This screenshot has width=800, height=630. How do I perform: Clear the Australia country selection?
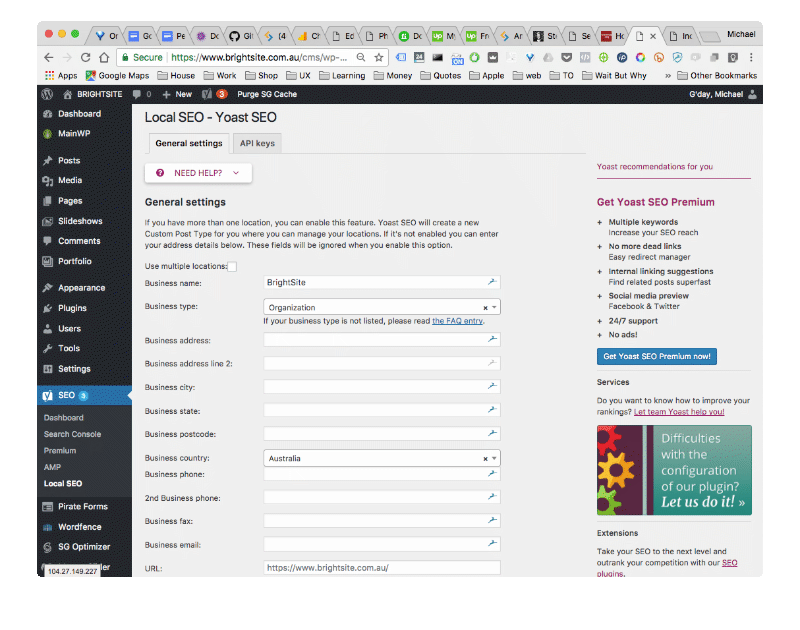point(485,459)
